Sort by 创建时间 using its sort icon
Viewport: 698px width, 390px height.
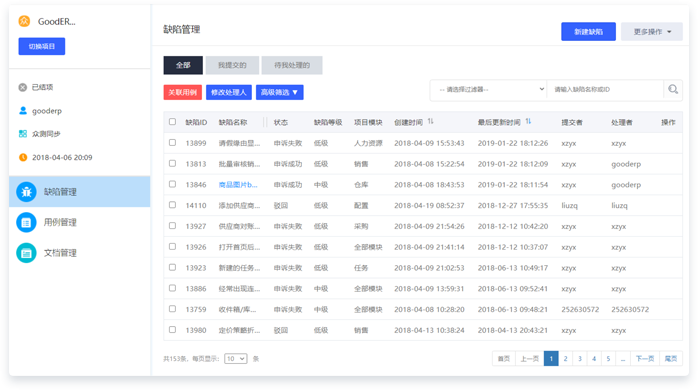tap(430, 122)
